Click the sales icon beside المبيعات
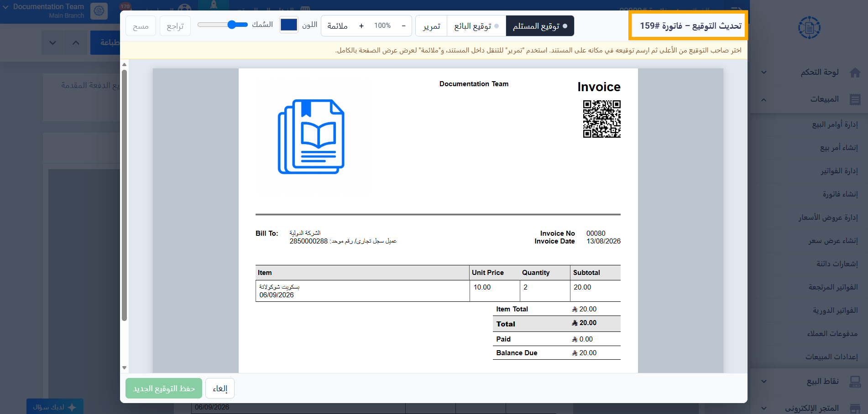Screen dimensions: 868x414 click(x=855, y=99)
